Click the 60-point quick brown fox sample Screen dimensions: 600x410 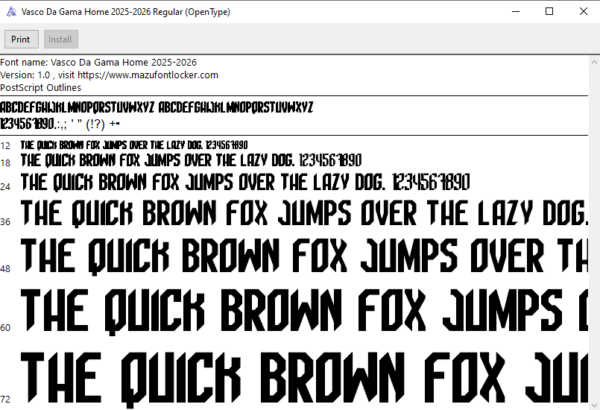pyautogui.click(x=304, y=312)
